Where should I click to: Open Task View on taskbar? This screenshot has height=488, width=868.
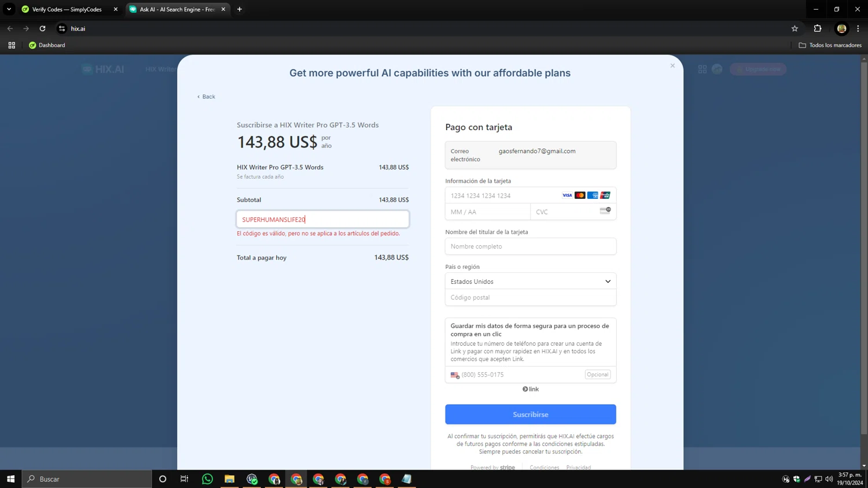[185, 479]
